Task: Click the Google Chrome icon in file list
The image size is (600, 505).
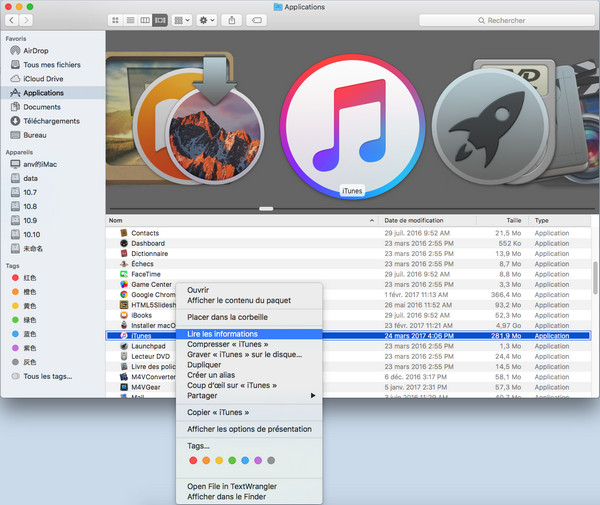Action: (x=122, y=295)
